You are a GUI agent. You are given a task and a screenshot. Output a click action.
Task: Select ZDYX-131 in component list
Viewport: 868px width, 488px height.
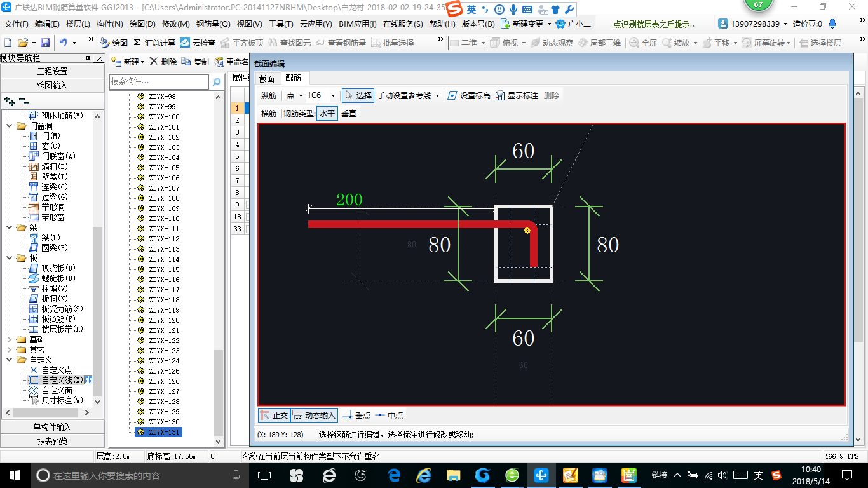pyautogui.click(x=159, y=432)
